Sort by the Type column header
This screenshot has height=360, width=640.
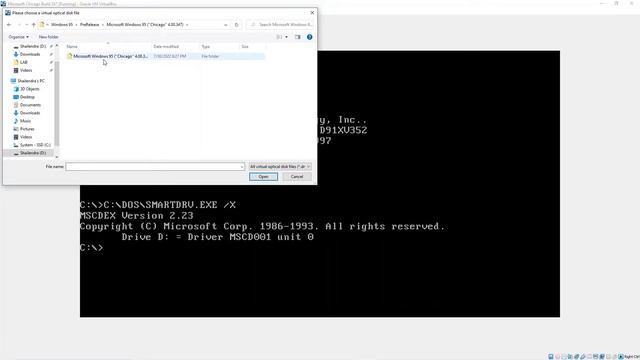pyautogui.click(x=206, y=47)
